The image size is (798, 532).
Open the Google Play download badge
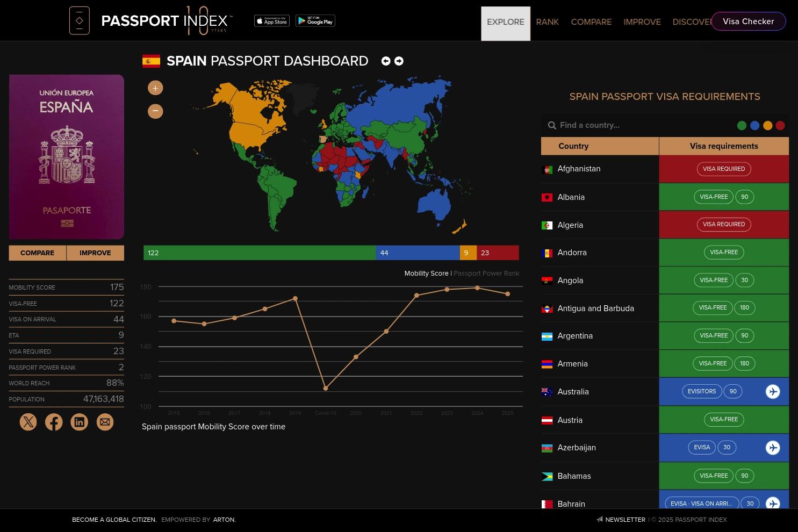(x=315, y=21)
